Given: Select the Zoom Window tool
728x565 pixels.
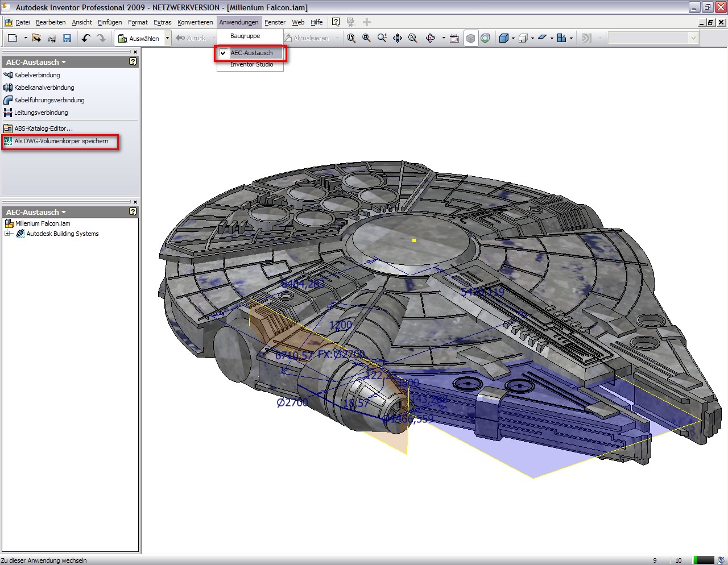Looking at the screenshot, I should [x=367, y=38].
